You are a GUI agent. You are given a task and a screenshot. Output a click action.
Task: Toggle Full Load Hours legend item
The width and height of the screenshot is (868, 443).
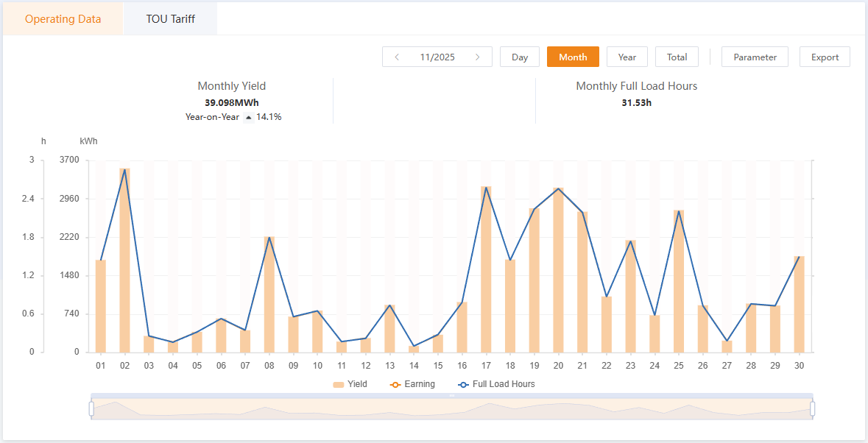point(496,384)
